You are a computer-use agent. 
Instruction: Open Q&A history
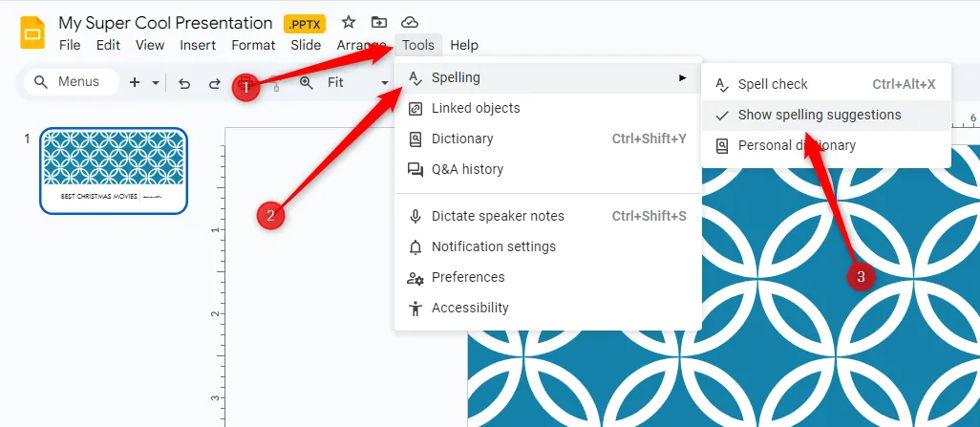[547, 169]
